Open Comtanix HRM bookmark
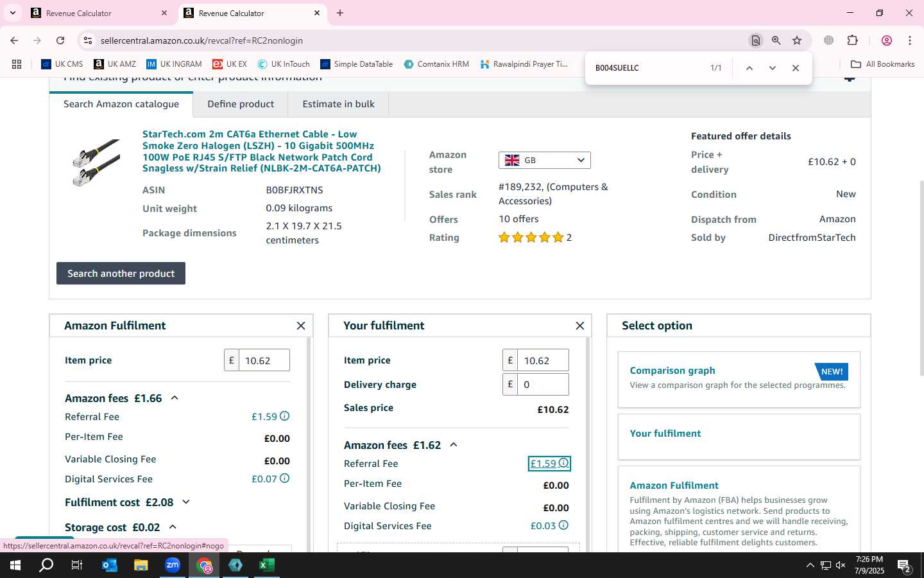Screen dimensions: 924x578 (436, 64)
